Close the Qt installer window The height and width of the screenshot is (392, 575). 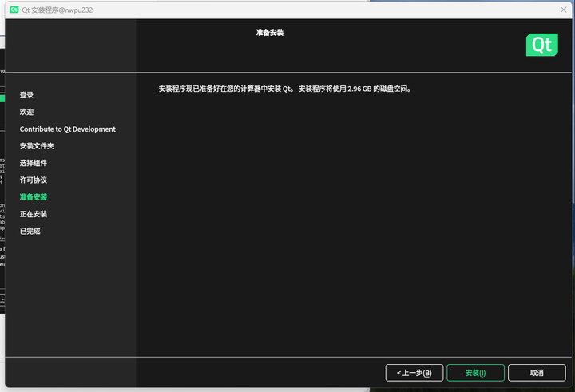(x=563, y=9)
